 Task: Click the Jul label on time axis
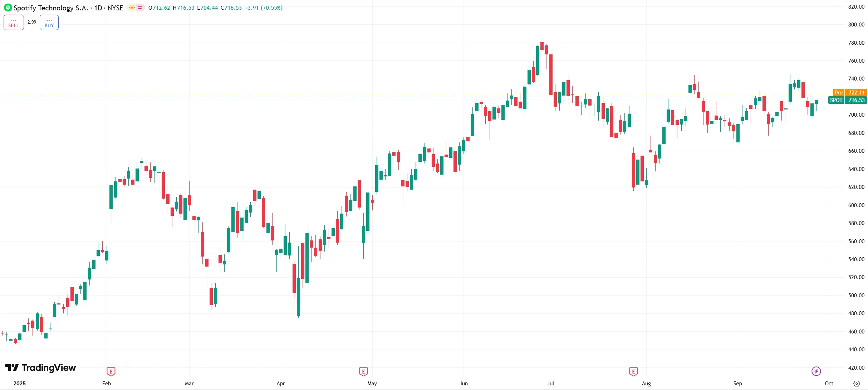tap(550, 384)
